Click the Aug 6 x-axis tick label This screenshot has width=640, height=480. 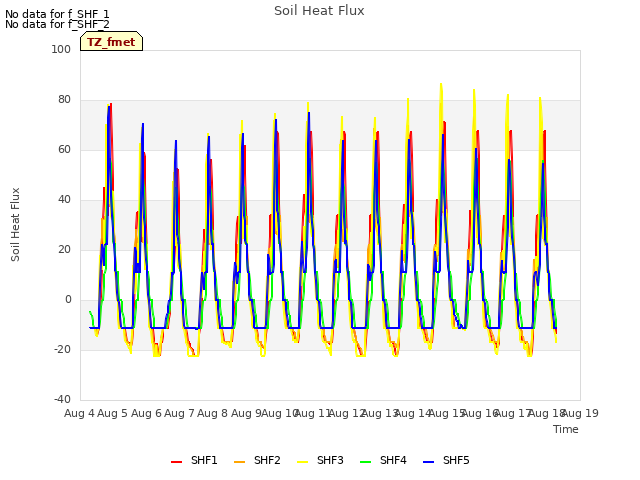147,413
